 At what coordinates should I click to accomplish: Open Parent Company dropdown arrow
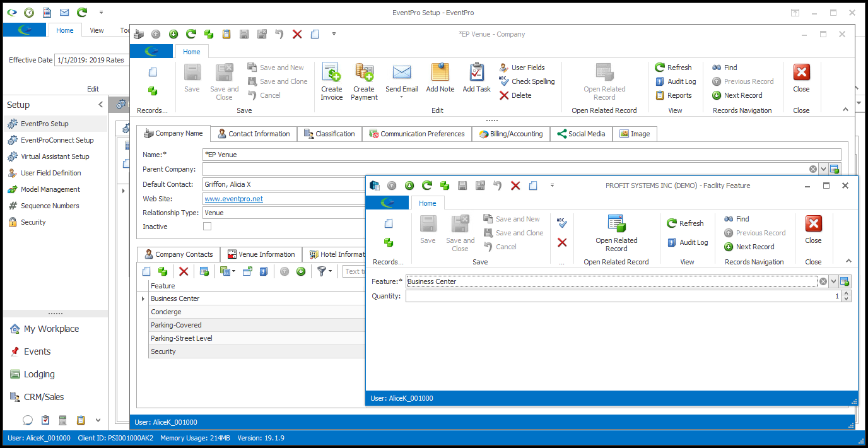coord(823,169)
